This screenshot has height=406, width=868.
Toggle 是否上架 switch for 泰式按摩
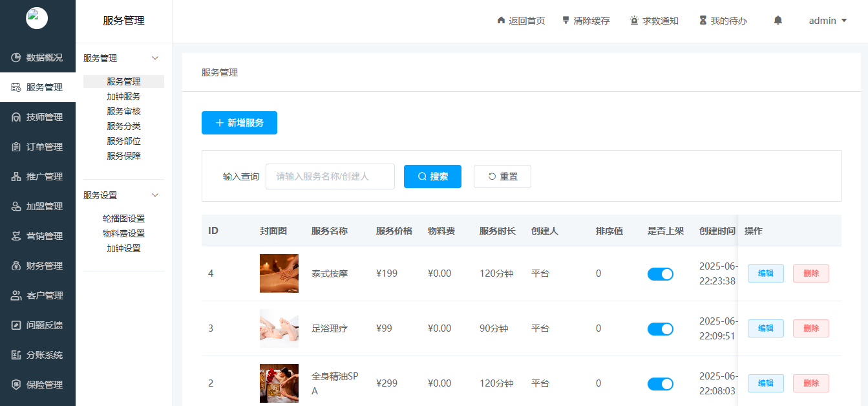tap(660, 273)
